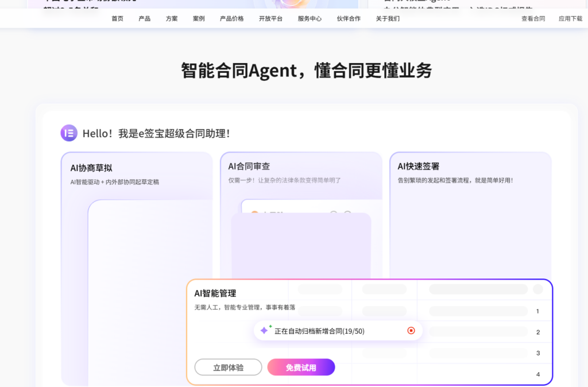Click the sparkle icon beside 正在自动归档
This screenshot has height=387, width=588.
(265, 330)
